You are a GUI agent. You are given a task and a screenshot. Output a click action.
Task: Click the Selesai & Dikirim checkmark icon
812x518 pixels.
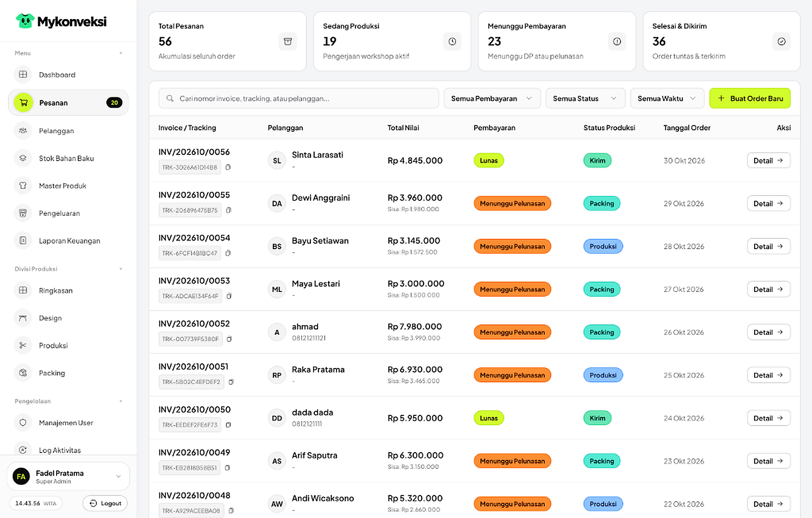coord(781,41)
